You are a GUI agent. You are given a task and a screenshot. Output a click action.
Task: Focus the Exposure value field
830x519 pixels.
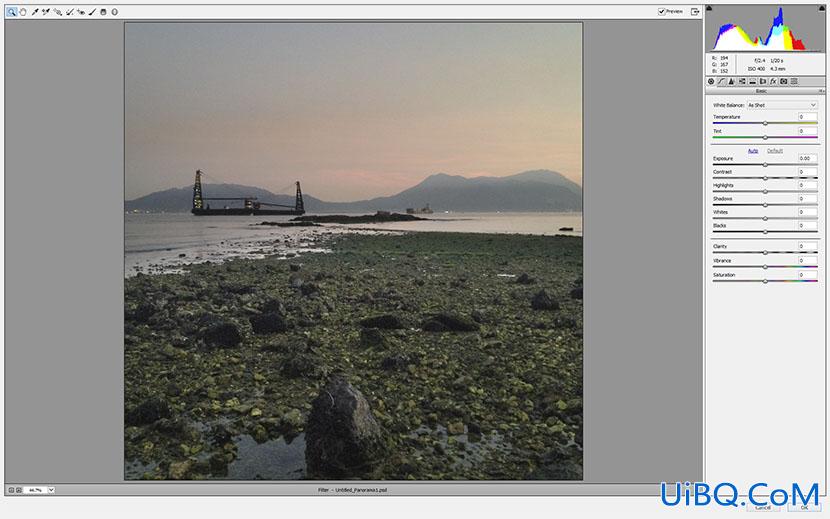(807, 158)
